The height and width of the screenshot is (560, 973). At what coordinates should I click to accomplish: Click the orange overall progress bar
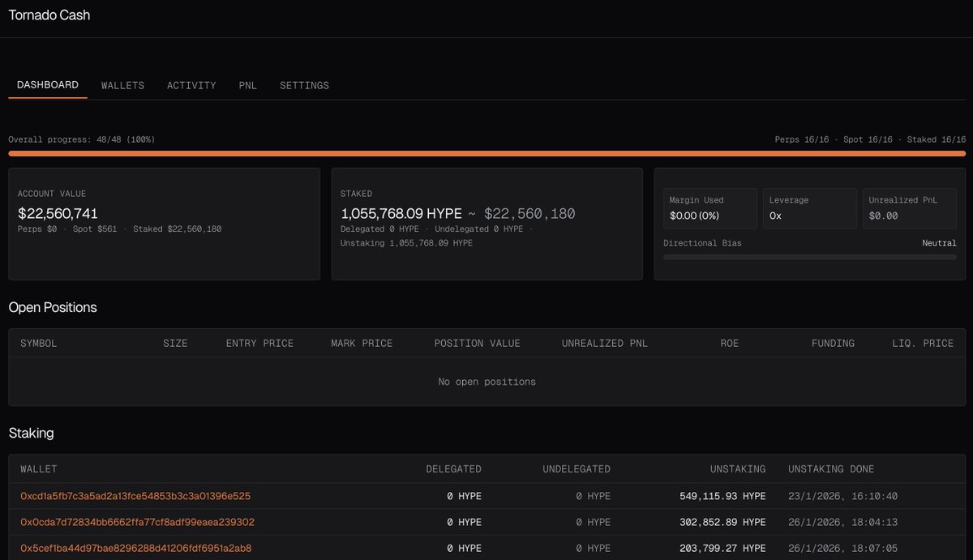point(486,153)
